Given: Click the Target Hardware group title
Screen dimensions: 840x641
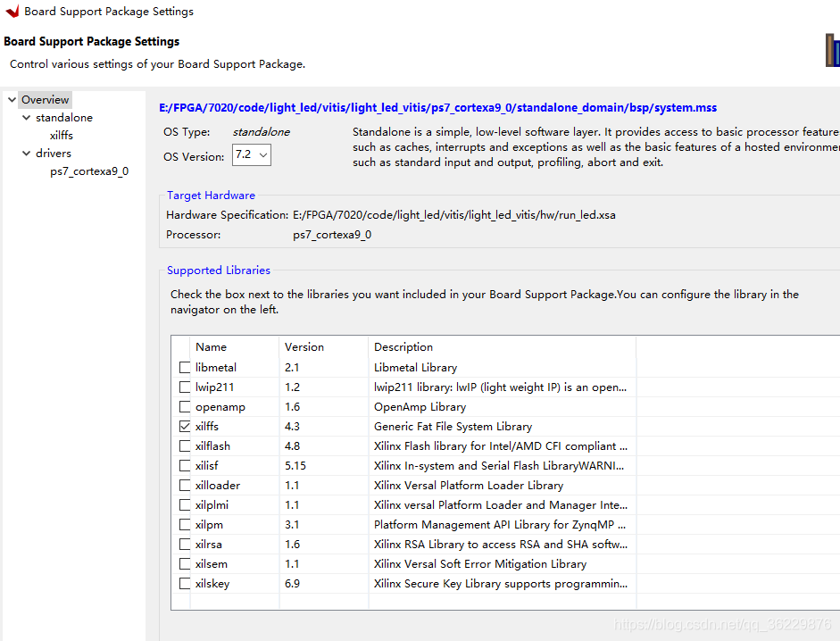Looking at the screenshot, I should 211,196.
